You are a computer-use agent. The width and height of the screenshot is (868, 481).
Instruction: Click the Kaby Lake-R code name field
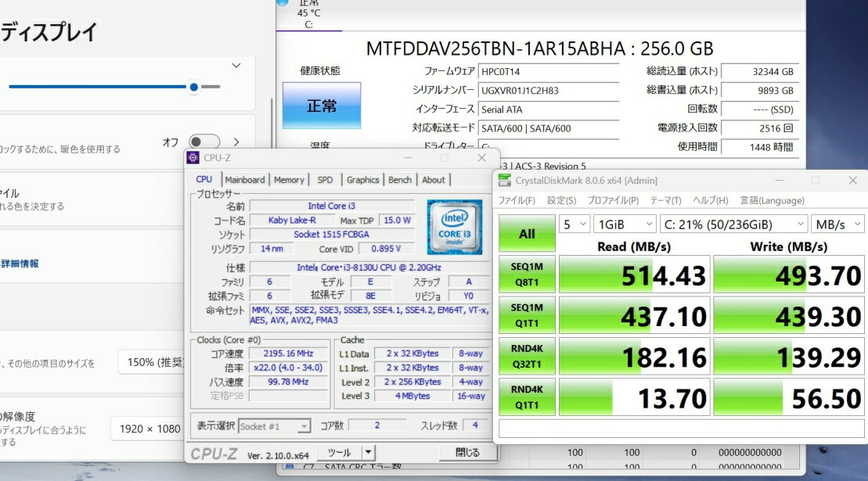pos(292,220)
